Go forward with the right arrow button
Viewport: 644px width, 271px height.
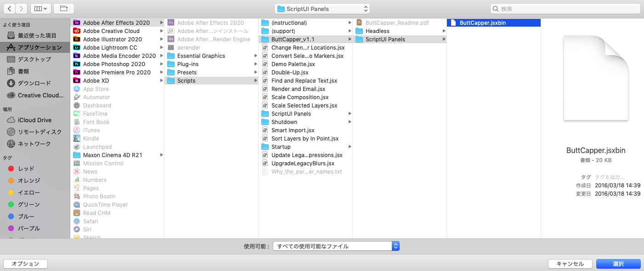(22, 9)
